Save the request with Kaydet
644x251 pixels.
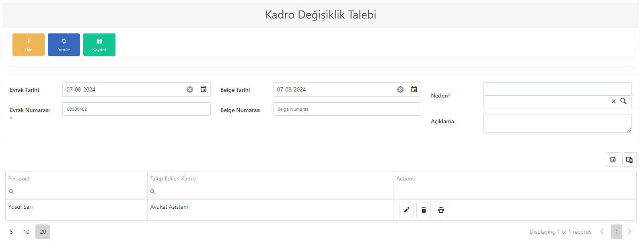point(99,45)
